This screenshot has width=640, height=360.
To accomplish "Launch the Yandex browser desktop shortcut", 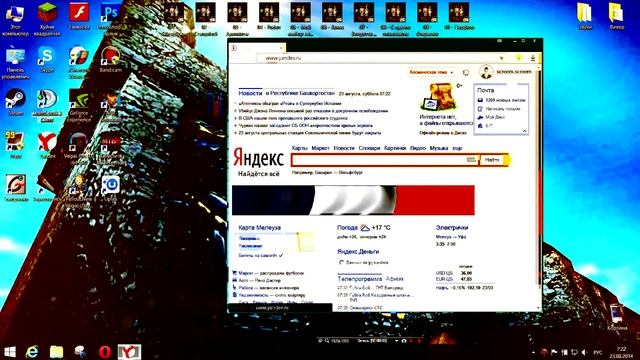I will (47, 145).
